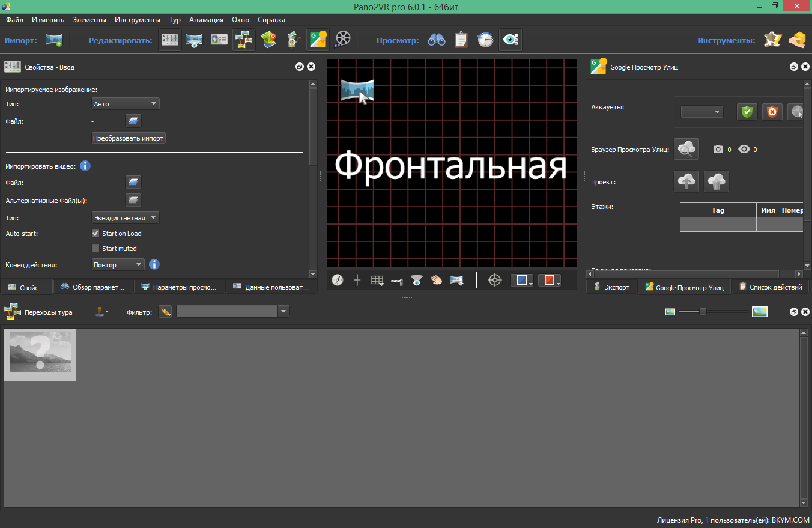
Task: Select the pan hand tool under viewer
Action: (437, 279)
